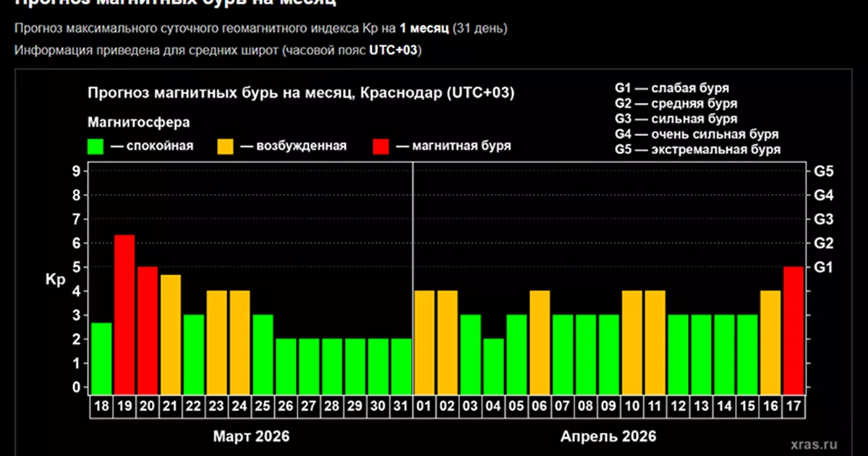
Task: Click the red 'магнитная буря' legend swatch
Action: 382,145
